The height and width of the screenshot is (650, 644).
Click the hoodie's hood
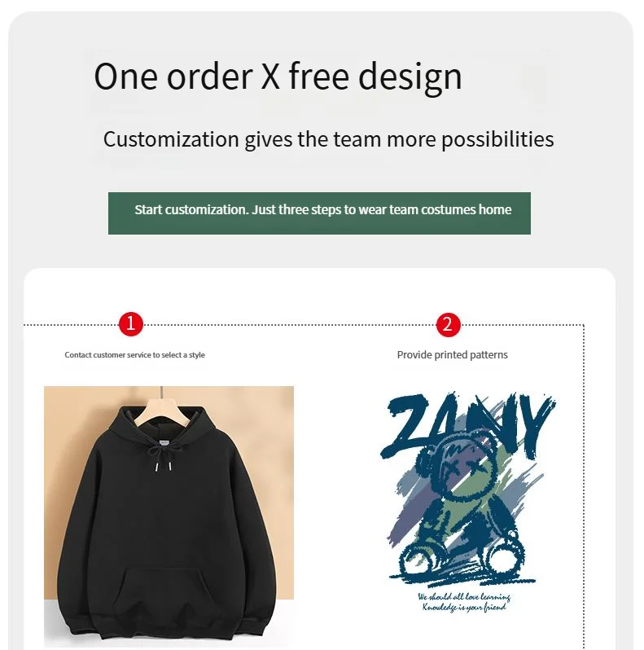162,425
